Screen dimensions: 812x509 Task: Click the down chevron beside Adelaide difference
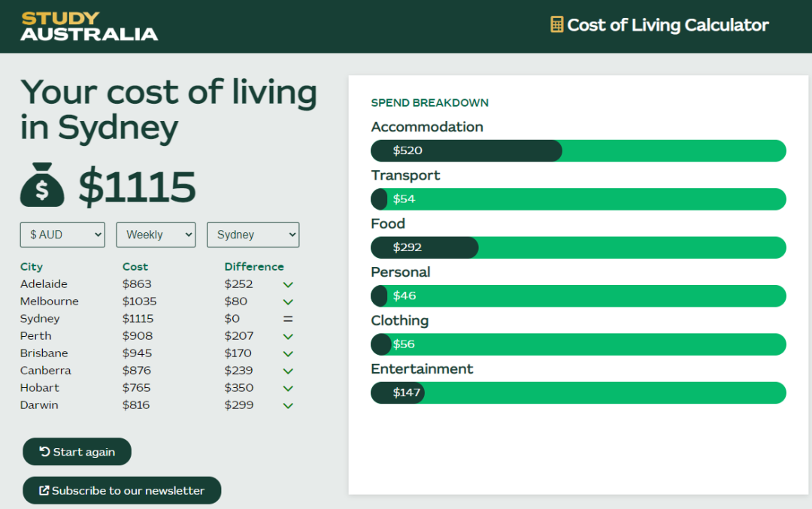[287, 285]
